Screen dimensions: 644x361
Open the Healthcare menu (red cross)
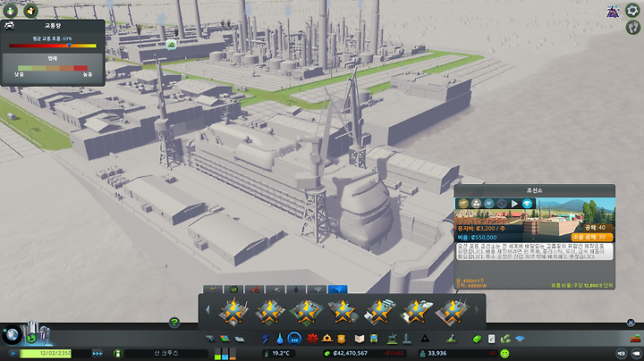pos(312,339)
